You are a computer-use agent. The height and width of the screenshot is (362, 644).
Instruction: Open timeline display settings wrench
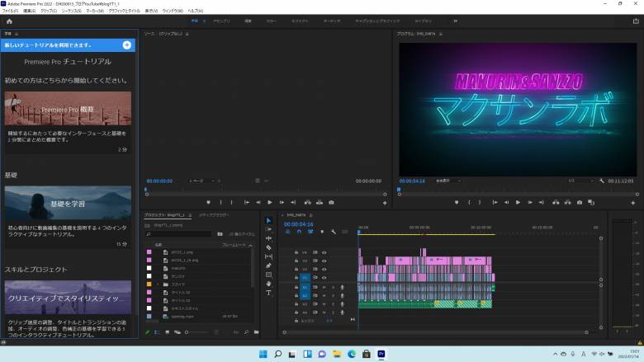(334, 232)
